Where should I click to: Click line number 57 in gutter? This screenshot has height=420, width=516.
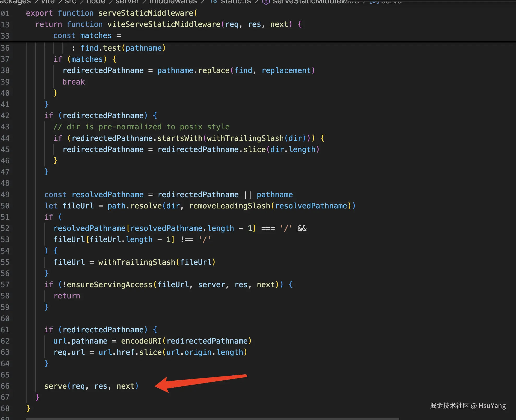pyautogui.click(x=5, y=285)
